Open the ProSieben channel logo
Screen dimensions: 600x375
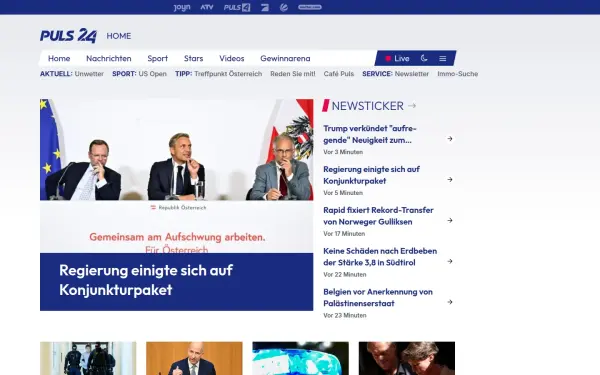tap(265, 7)
